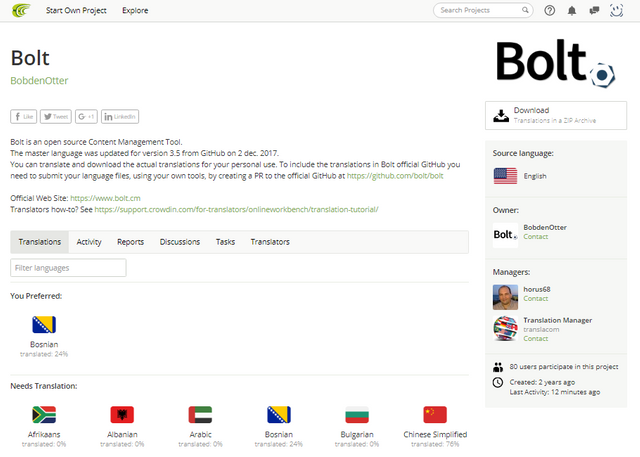
Task: Click the Afrikaans language label
Action: coord(44,435)
